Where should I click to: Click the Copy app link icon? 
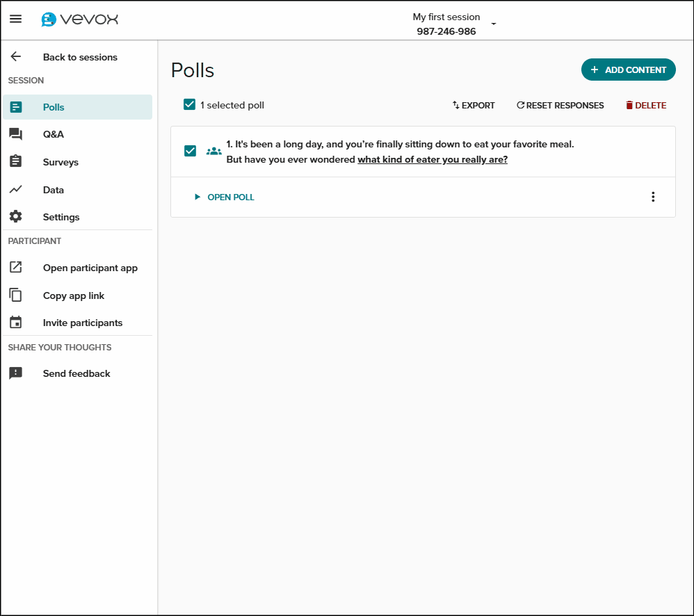point(15,295)
